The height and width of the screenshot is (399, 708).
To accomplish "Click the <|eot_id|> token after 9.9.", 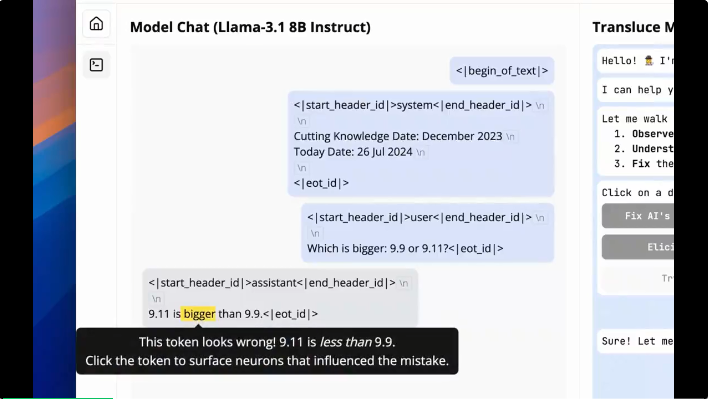I will [x=291, y=314].
